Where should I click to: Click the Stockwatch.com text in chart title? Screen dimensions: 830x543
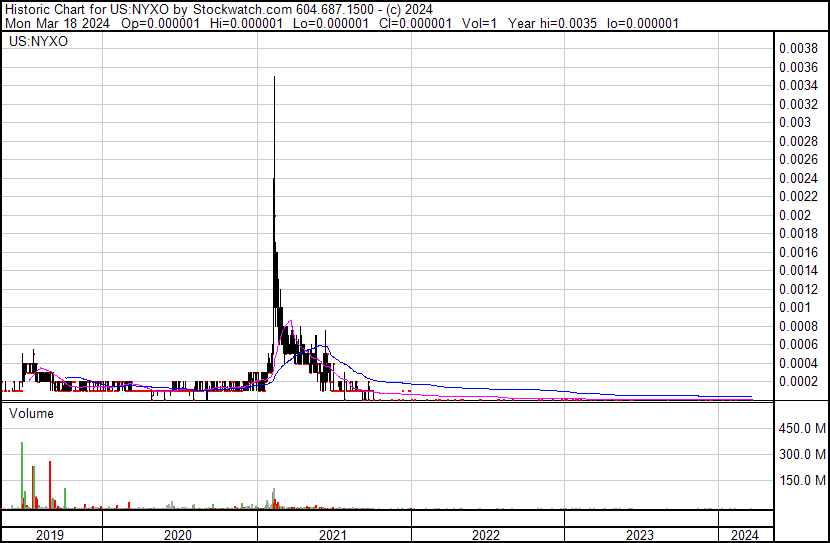(242, 9)
